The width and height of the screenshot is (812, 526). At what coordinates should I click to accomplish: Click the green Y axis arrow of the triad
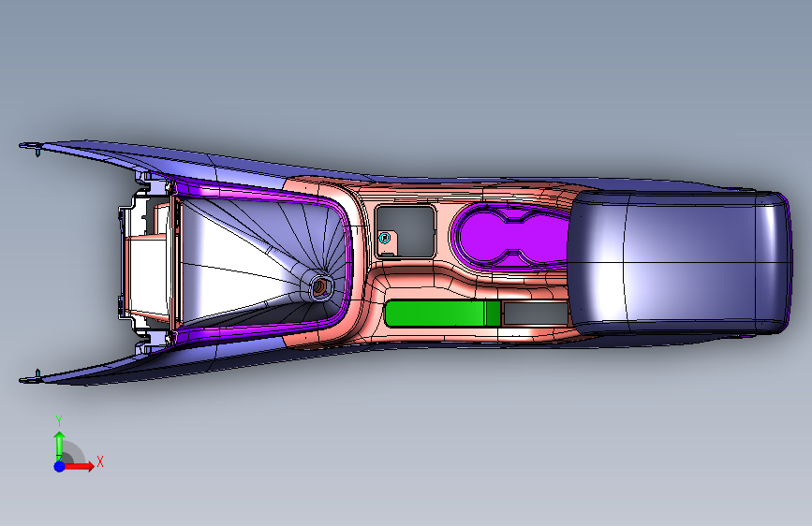tap(60, 446)
